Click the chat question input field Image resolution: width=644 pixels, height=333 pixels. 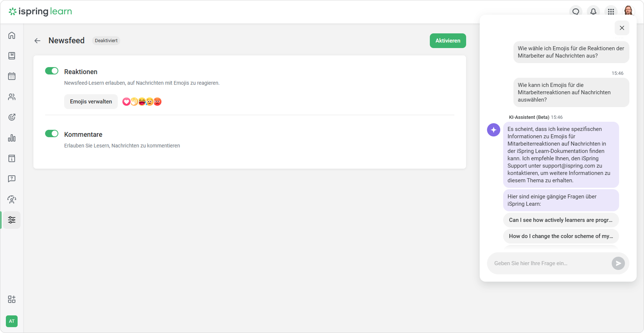(x=549, y=263)
